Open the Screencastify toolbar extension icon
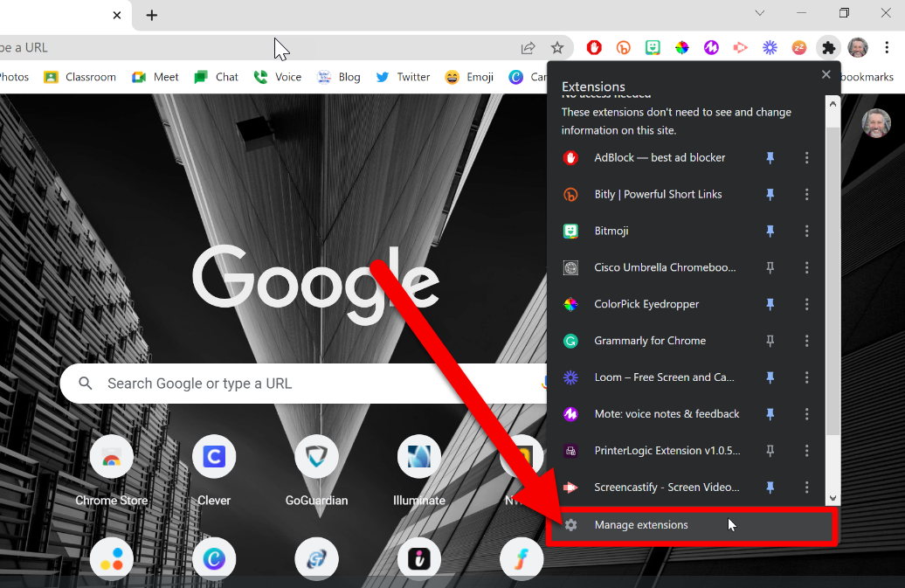 [741, 47]
